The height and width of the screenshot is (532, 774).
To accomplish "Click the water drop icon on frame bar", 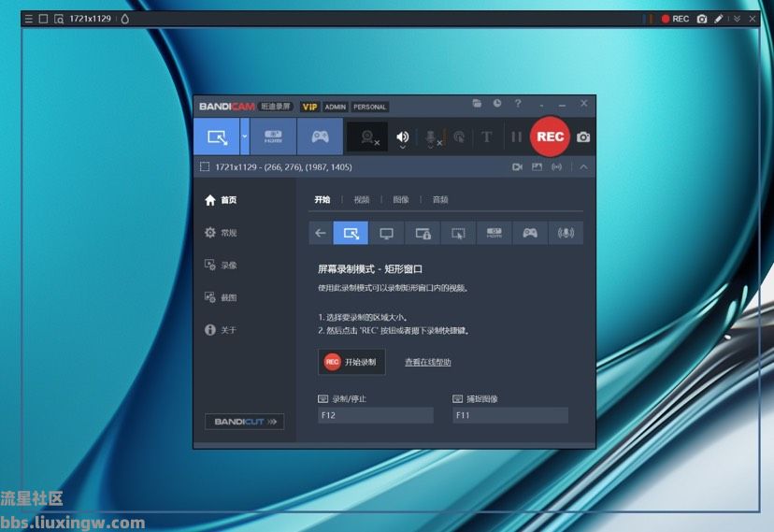I will tap(125, 19).
